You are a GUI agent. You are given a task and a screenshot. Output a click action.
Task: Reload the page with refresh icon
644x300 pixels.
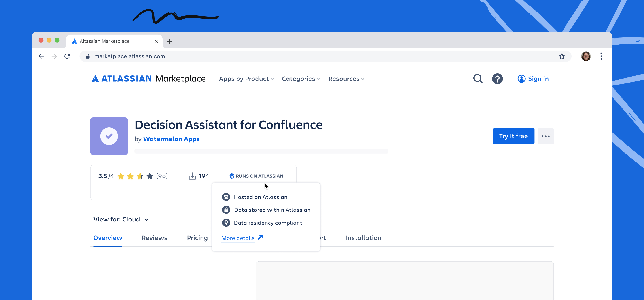tap(67, 56)
